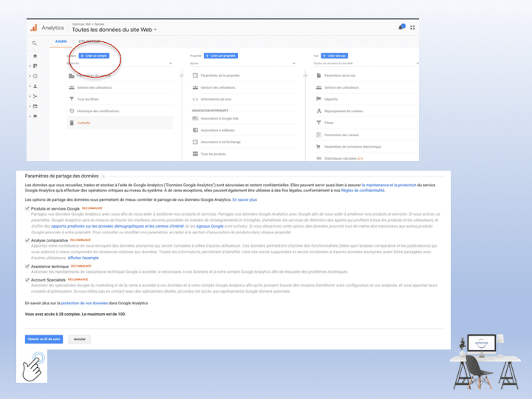Click the Créer un compte button

tap(95, 55)
